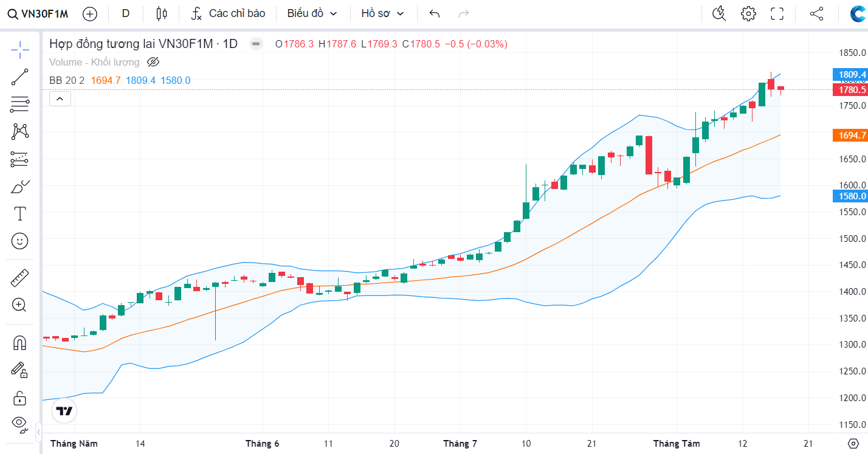Click Tháng 7 on time axis
The width and height of the screenshot is (868, 454).
(x=460, y=444)
